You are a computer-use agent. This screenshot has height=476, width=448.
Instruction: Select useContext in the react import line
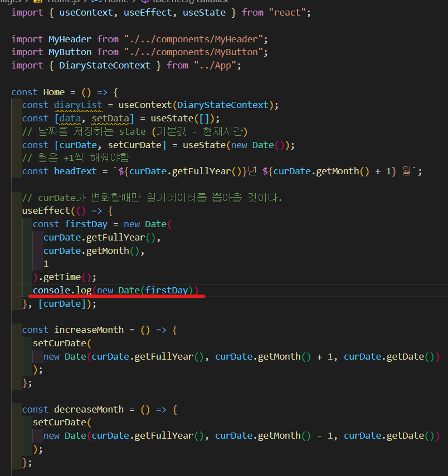point(86,13)
